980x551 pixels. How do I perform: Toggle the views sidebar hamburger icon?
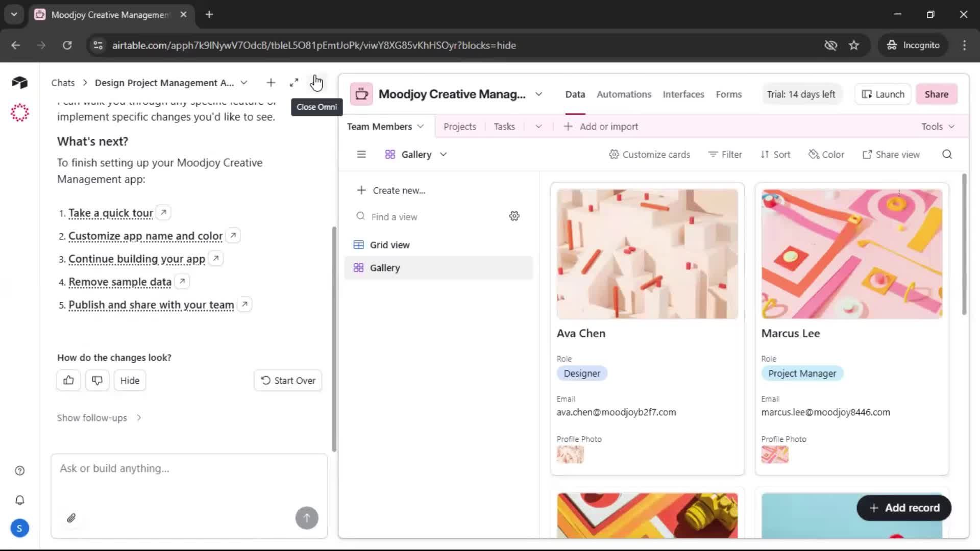[361, 155]
